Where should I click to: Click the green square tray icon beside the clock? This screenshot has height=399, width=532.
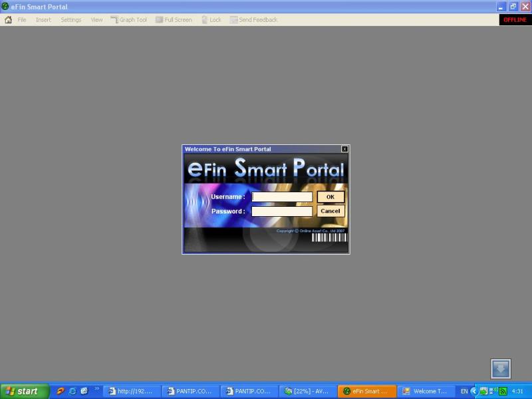(x=503, y=391)
